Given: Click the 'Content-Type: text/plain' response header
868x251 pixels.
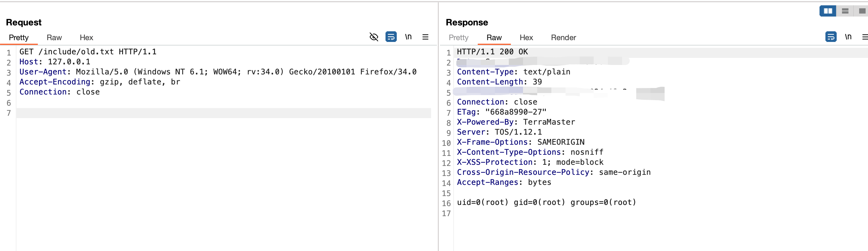Looking at the screenshot, I should pos(514,72).
